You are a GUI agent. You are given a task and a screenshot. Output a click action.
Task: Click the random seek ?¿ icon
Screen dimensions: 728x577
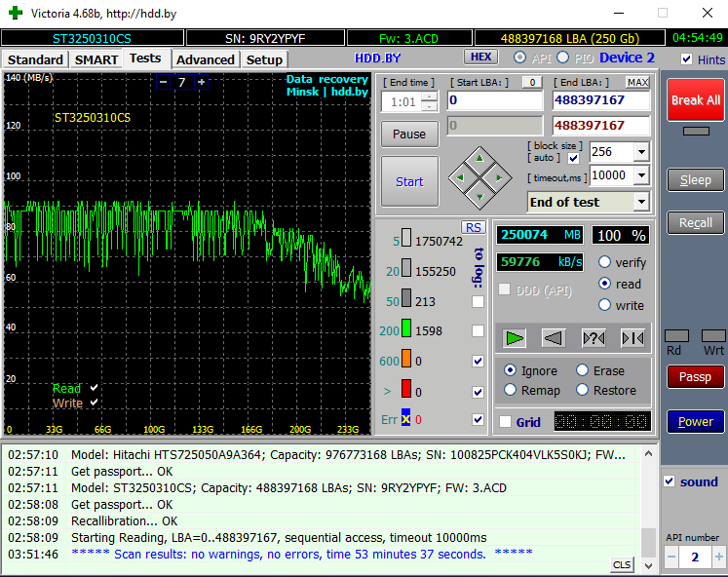pos(594,338)
